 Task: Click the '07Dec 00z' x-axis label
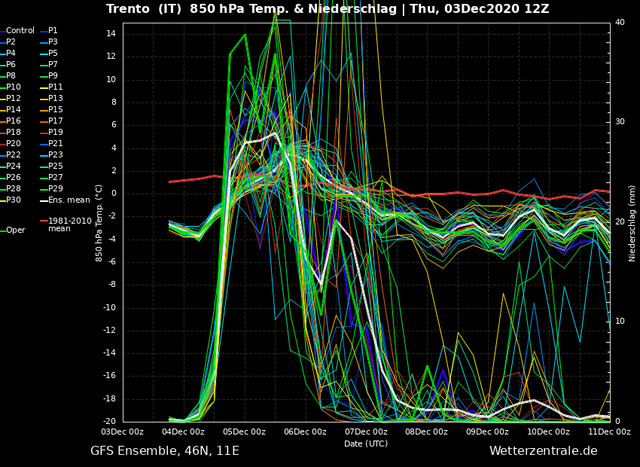[367, 432]
